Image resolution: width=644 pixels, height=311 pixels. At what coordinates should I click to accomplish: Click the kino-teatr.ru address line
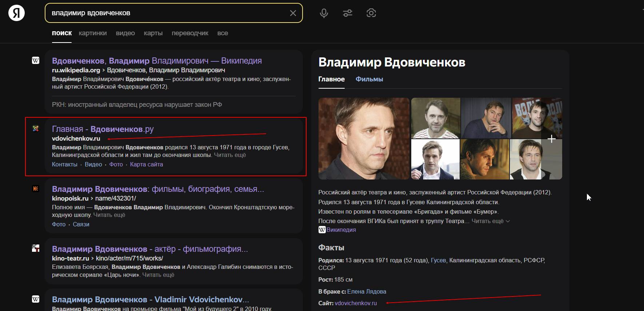107,258
